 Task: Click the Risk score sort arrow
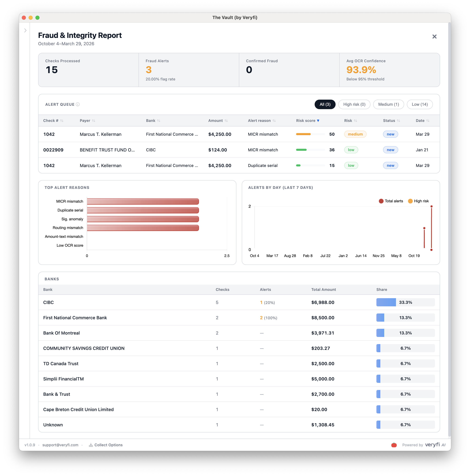pyautogui.click(x=318, y=121)
